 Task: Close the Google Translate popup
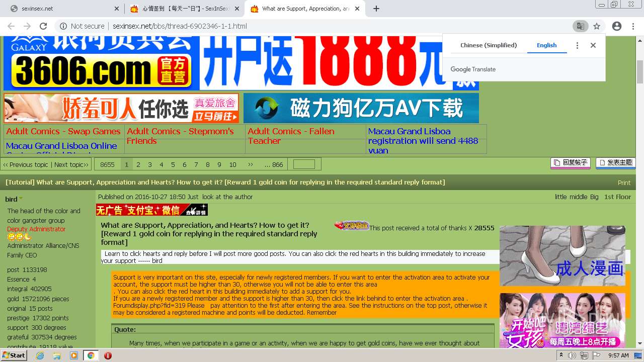pyautogui.click(x=593, y=45)
